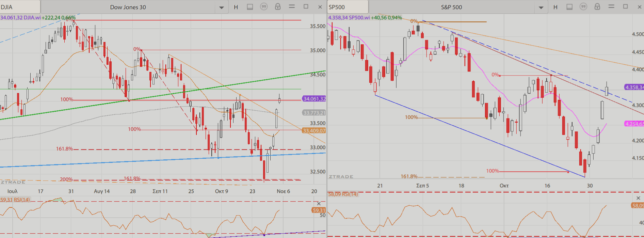This screenshot has height=238, width=644.
Task: Click the DJIA.wi quote line +222,24 0,66%
Action: coord(38,17)
